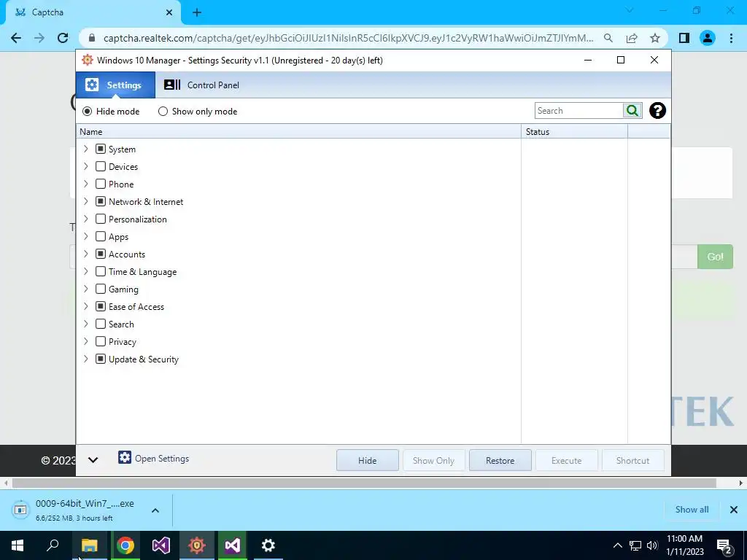
Task: Check the Devices checkbox
Action: tap(101, 167)
